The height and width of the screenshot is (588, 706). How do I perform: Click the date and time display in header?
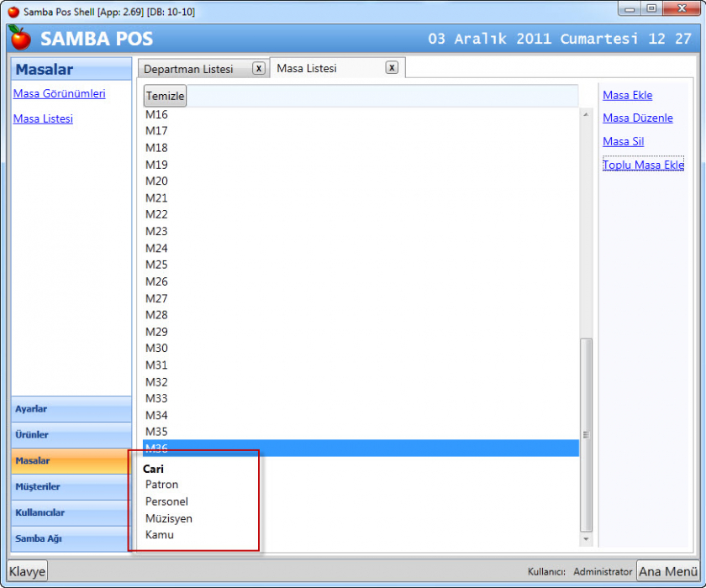(x=560, y=39)
